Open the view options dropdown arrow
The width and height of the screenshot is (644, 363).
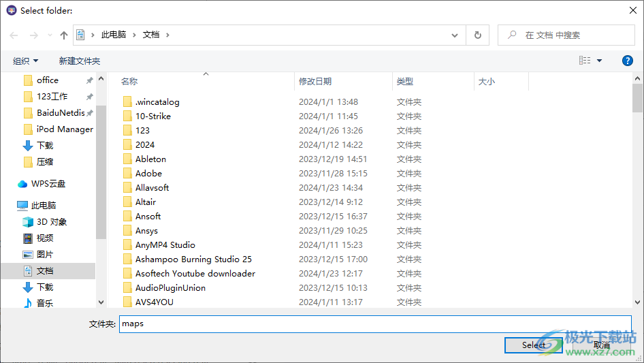point(599,61)
